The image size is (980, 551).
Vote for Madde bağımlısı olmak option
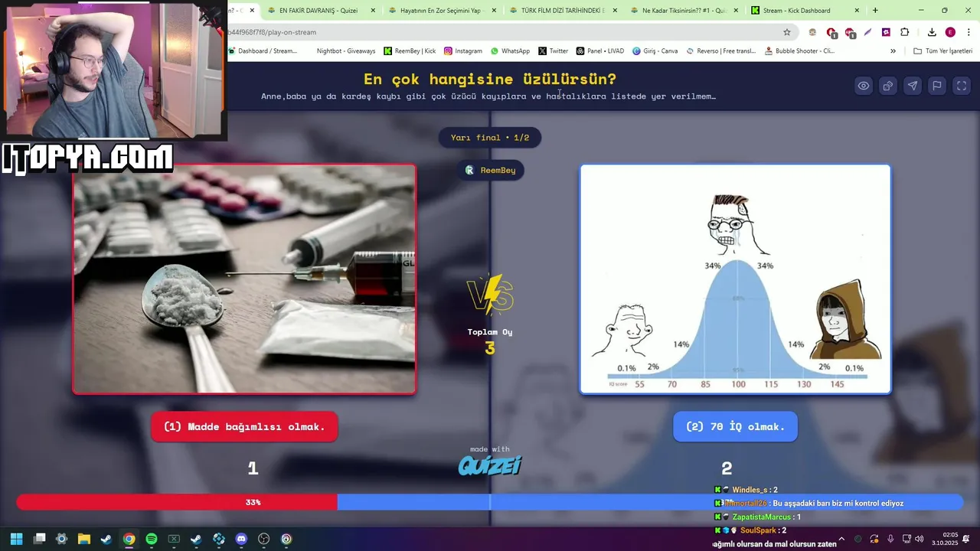click(244, 426)
